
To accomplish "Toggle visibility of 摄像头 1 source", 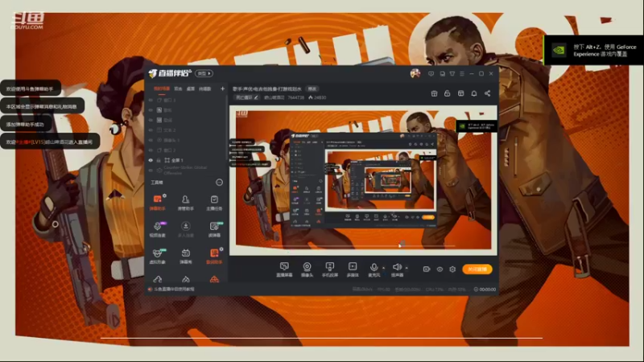I will (151, 140).
